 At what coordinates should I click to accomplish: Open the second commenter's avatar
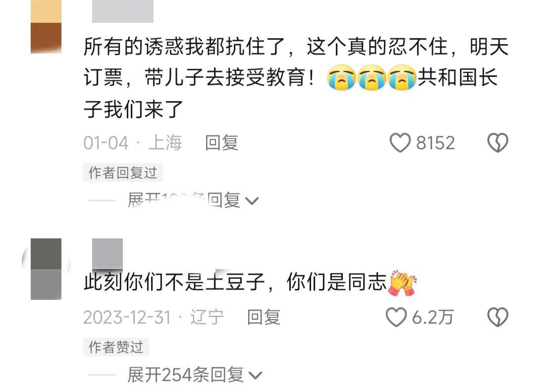[46, 269]
